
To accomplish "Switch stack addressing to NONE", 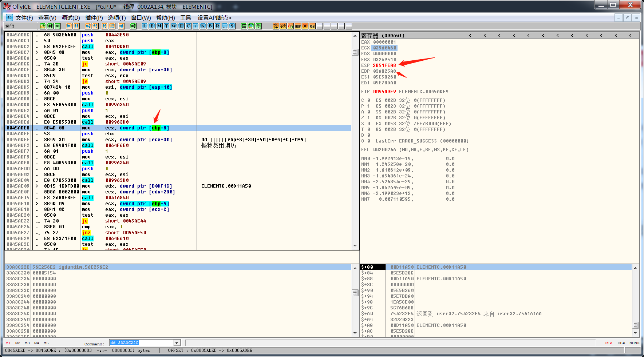I will (635, 343).
